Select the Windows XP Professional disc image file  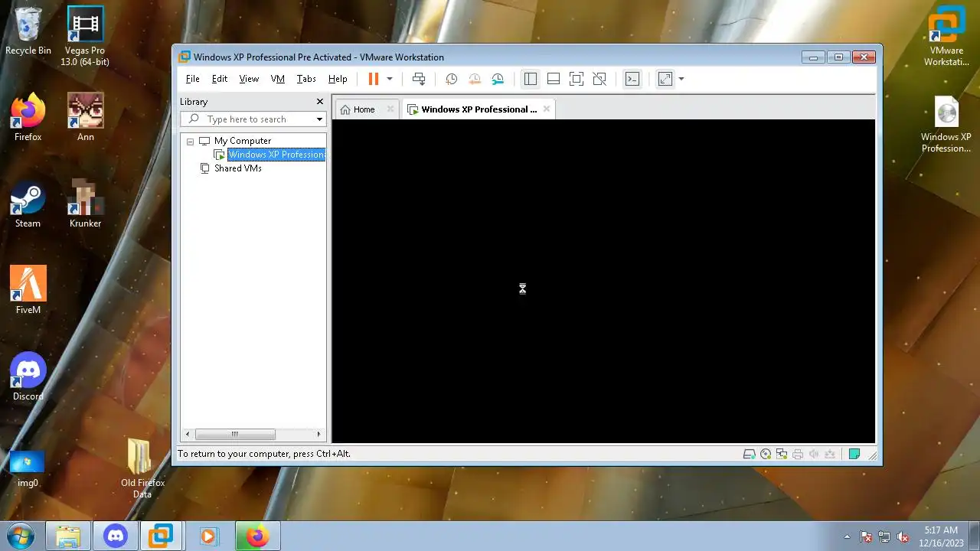[946, 124]
